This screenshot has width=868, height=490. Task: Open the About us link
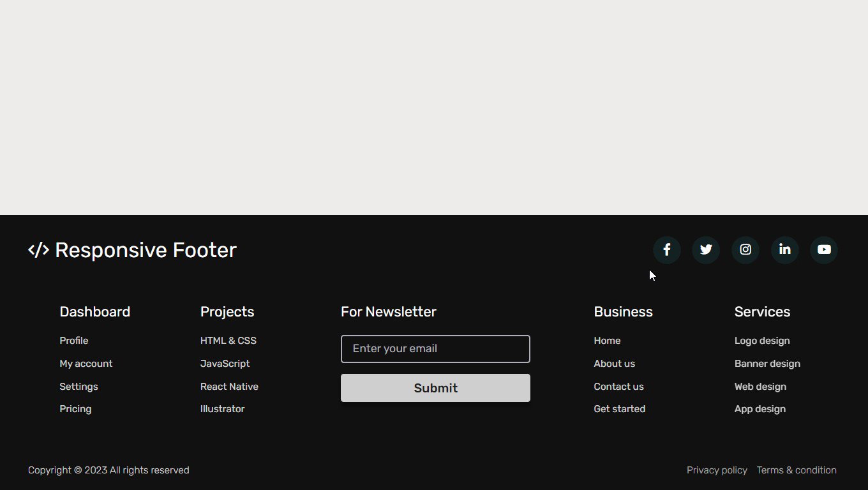[614, 364]
